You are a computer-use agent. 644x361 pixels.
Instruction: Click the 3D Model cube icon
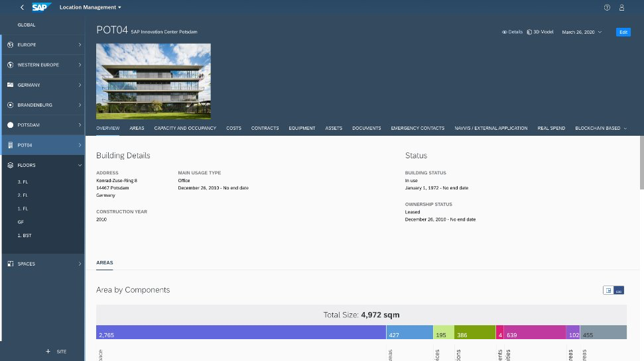pos(529,32)
